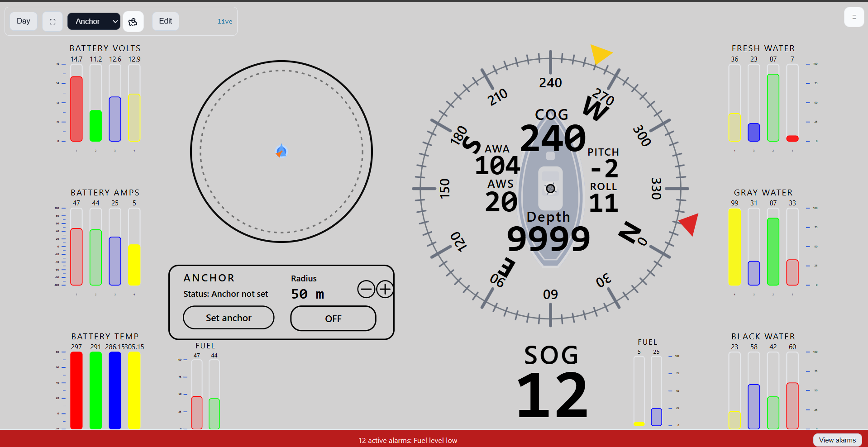
Task: Click the red active alarms banner text
Action: (407, 440)
